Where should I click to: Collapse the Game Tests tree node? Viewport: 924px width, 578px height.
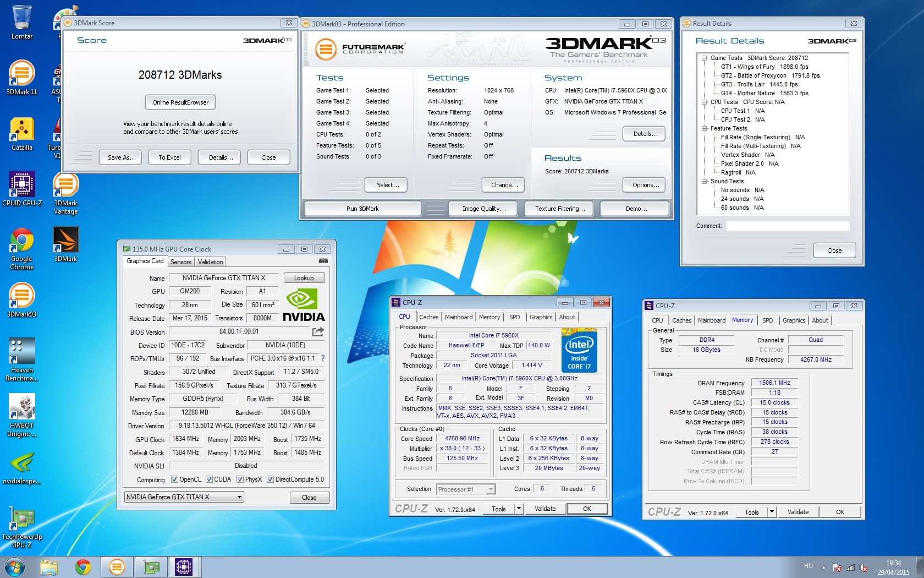(705, 58)
